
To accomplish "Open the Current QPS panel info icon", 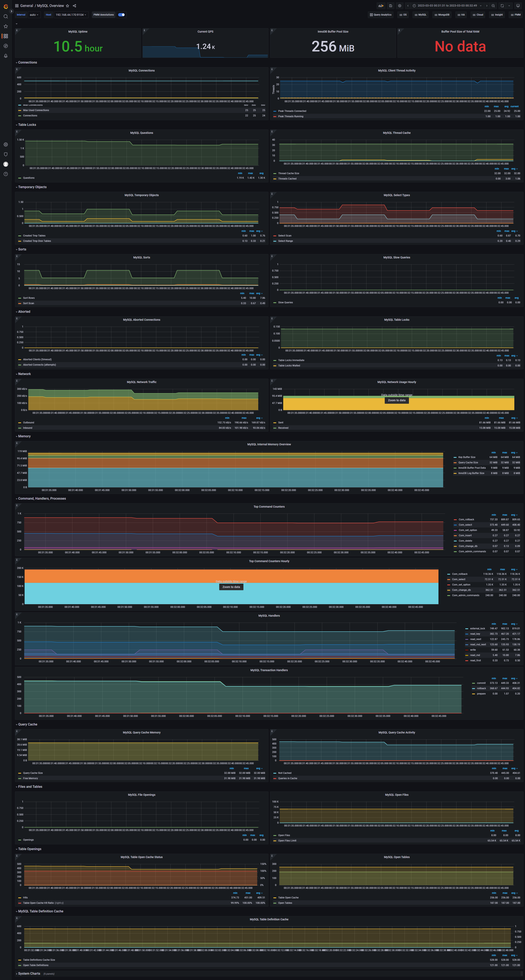I will (x=144, y=31).
